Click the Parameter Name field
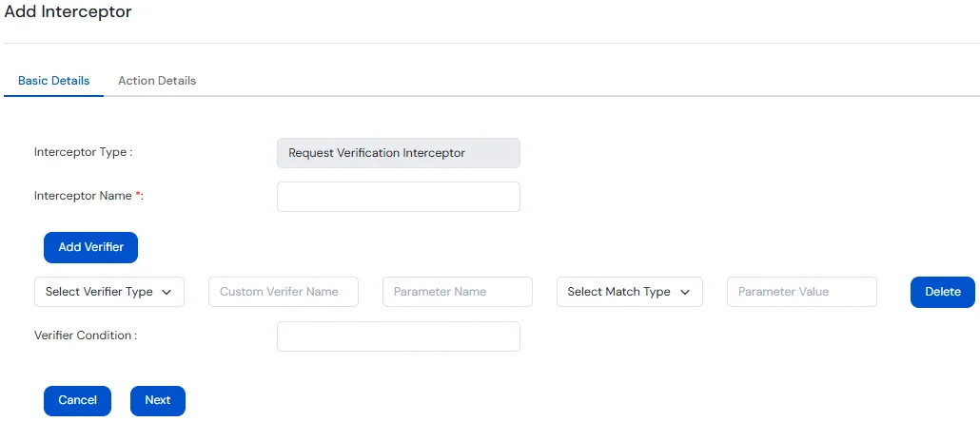 [x=458, y=292]
